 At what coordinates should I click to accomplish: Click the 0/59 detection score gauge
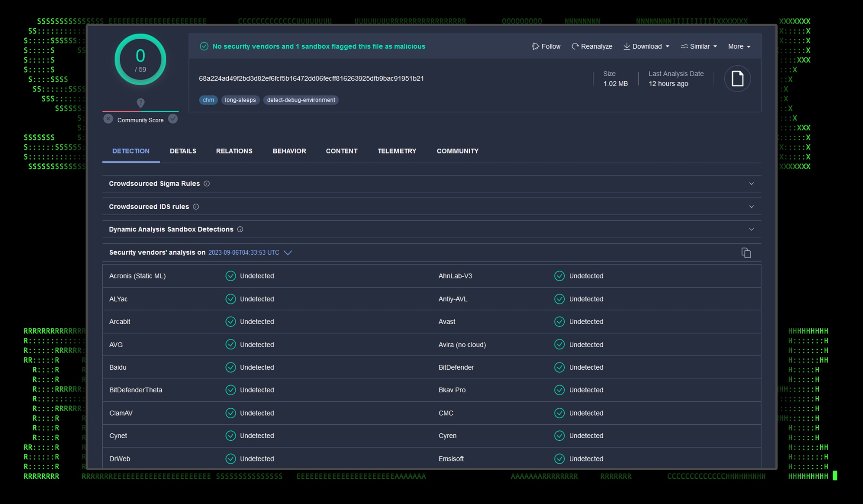[x=140, y=60]
